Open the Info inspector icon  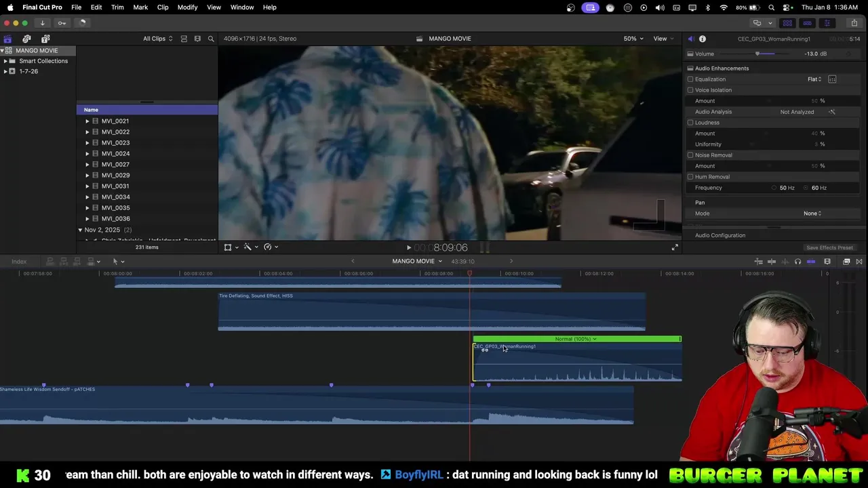pyautogui.click(x=703, y=39)
